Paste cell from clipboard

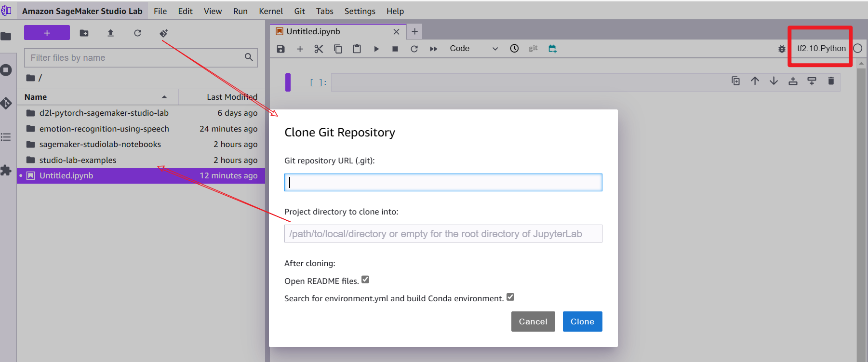(357, 49)
